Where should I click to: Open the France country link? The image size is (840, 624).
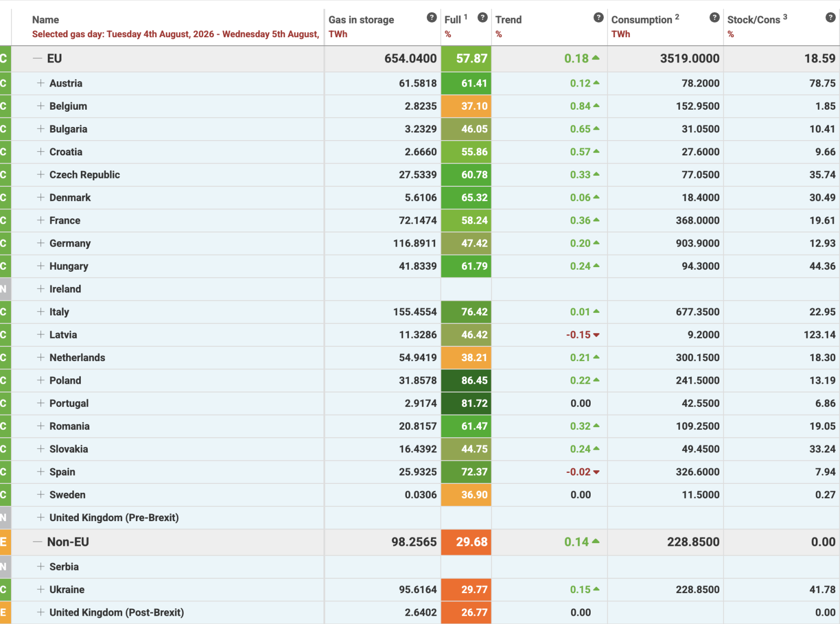point(65,220)
